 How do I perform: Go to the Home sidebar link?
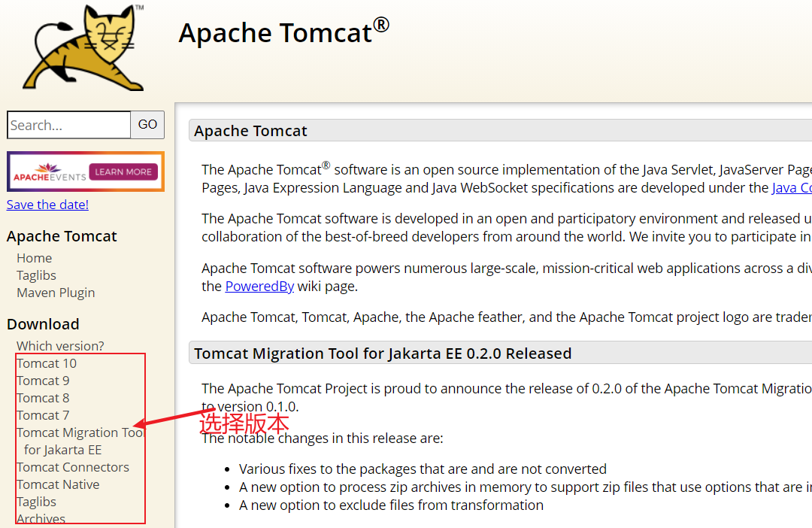[35, 258]
